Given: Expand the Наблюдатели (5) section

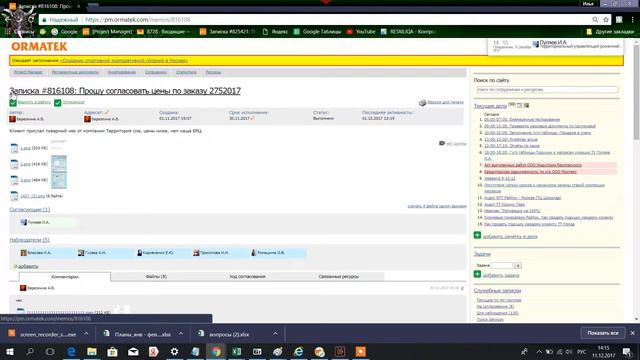Looking at the screenshot, I should (x=29, y=240).
